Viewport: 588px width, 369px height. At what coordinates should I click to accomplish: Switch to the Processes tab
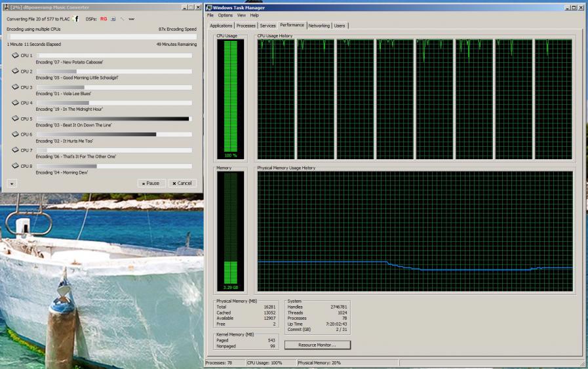pyautogui.click(x=246, y=26)
